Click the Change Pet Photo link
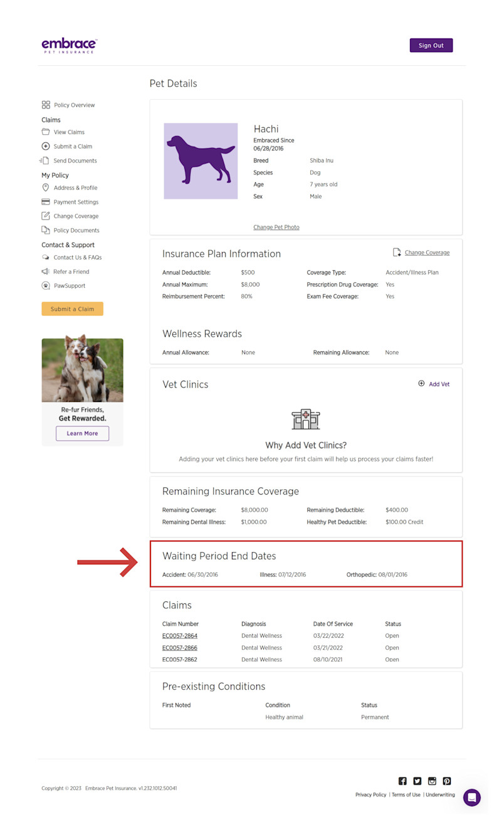 coord(276,227)
